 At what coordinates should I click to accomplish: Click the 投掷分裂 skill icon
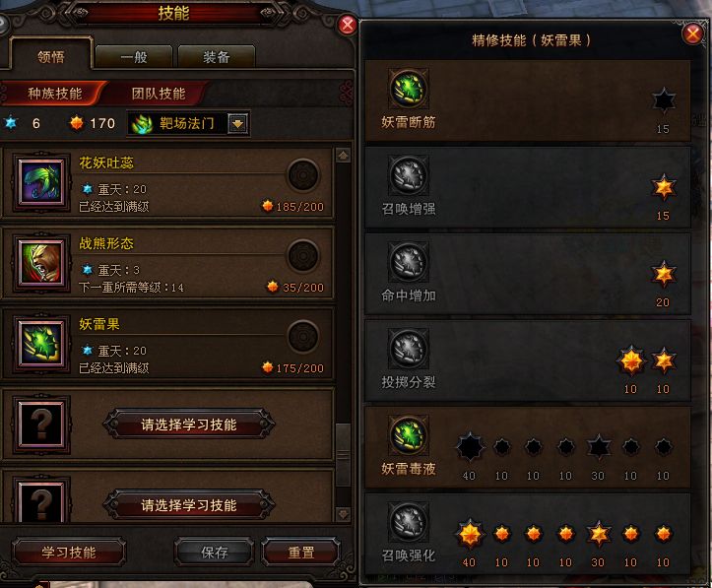(x=409, y=349)
